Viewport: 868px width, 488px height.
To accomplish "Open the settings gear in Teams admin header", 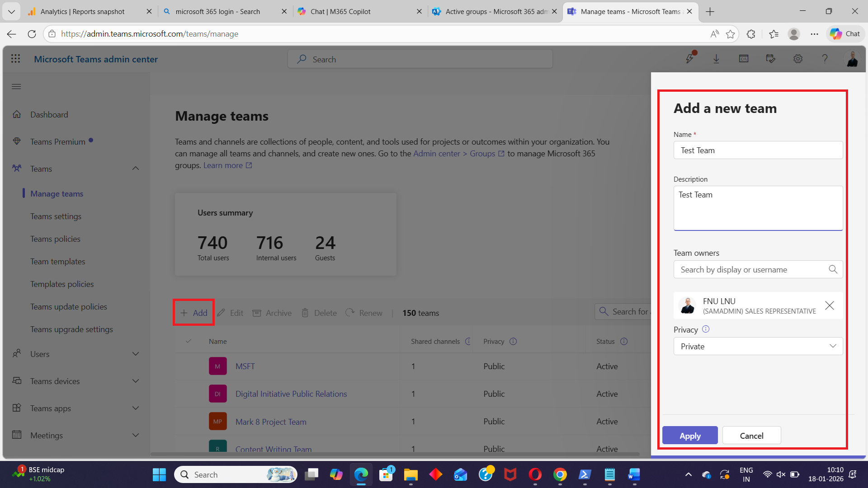I will coord(798,59).
